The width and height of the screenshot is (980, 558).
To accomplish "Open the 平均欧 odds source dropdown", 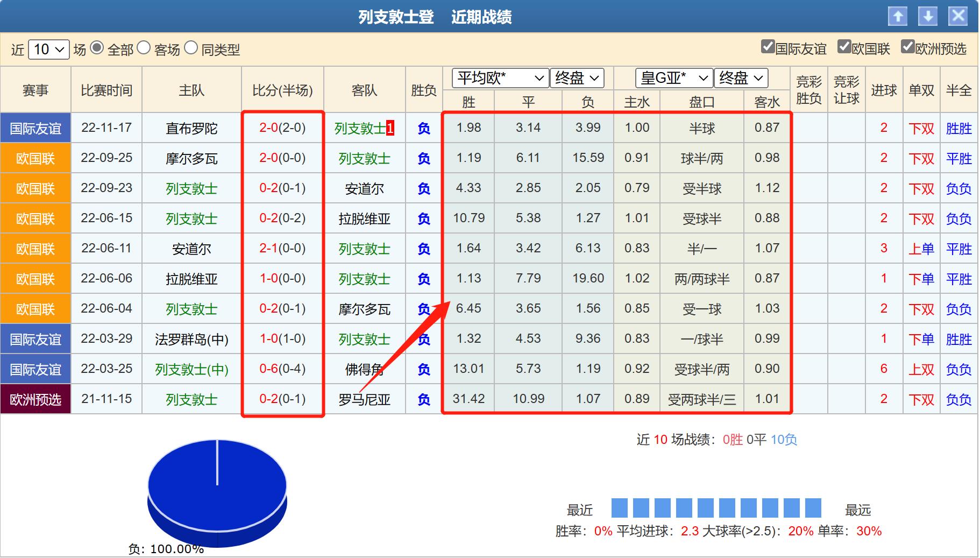I will pos(500,78).
